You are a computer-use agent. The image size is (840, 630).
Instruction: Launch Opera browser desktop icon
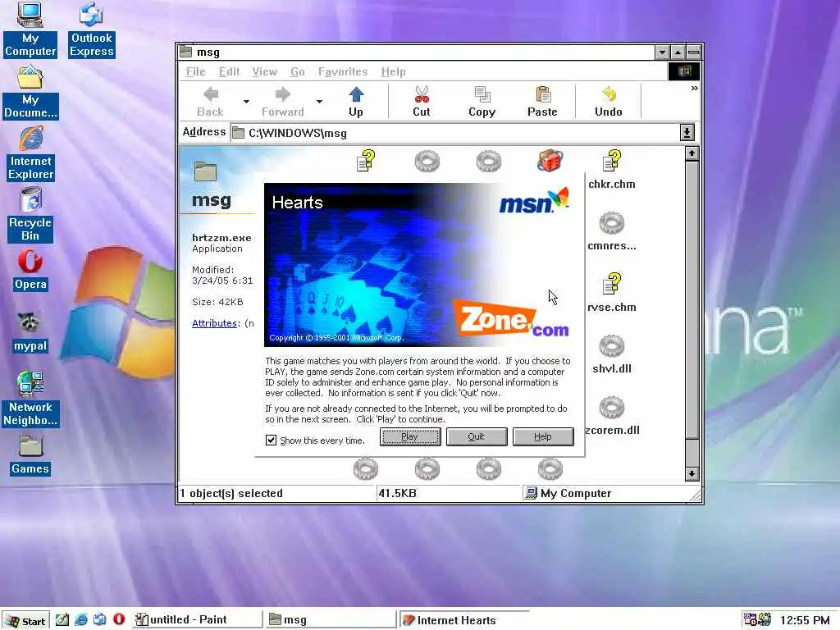point(30,271)
